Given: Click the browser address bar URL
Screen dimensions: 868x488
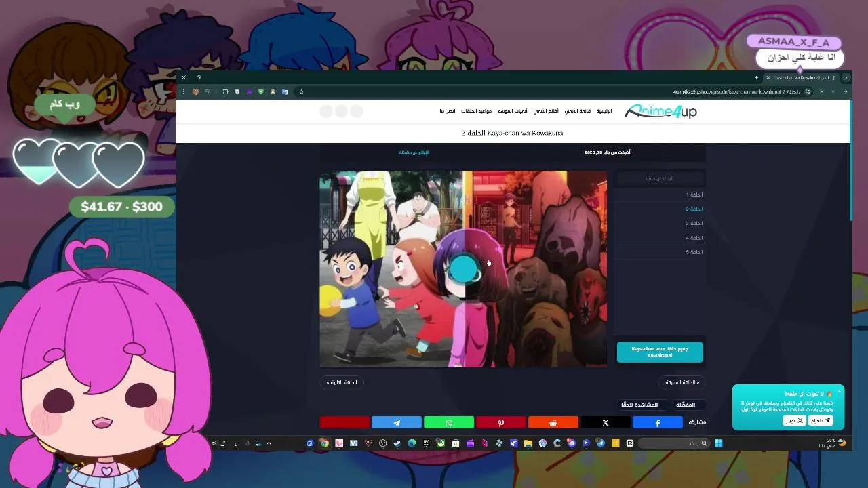Looking at the screenshot, I should pos(736,91).
